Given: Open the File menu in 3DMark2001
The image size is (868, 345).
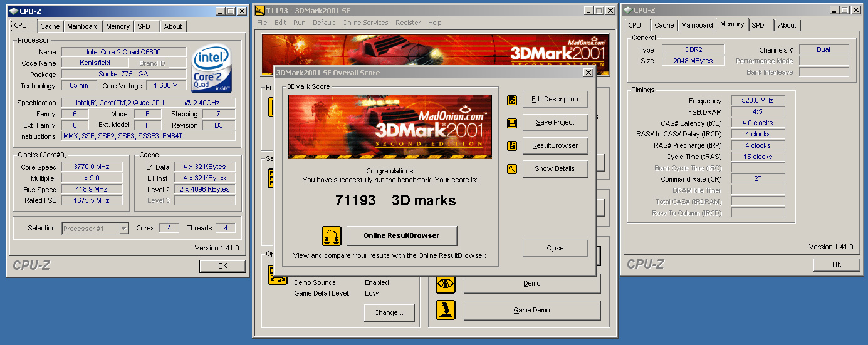Looking at the screenshot, I should click(262, 23).
